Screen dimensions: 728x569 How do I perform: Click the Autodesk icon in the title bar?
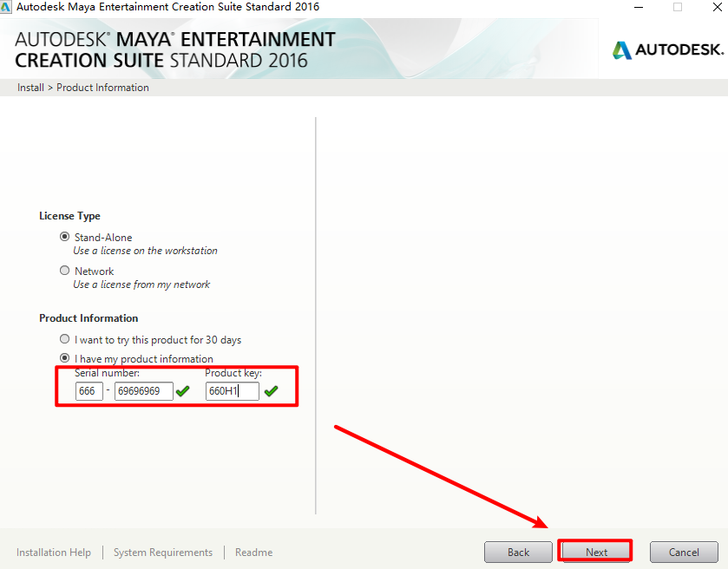(x=7, y=7)
